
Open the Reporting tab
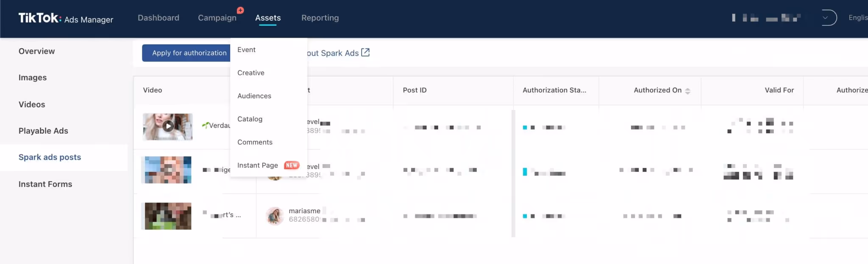tap(320, 18)
